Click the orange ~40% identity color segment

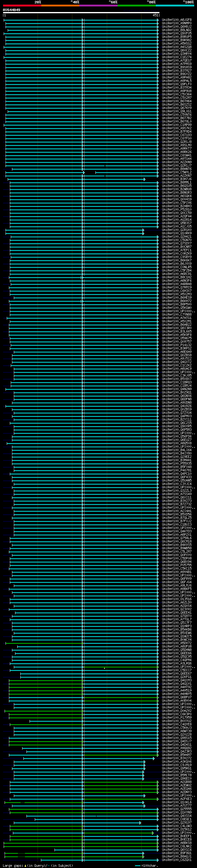(60, 6)
